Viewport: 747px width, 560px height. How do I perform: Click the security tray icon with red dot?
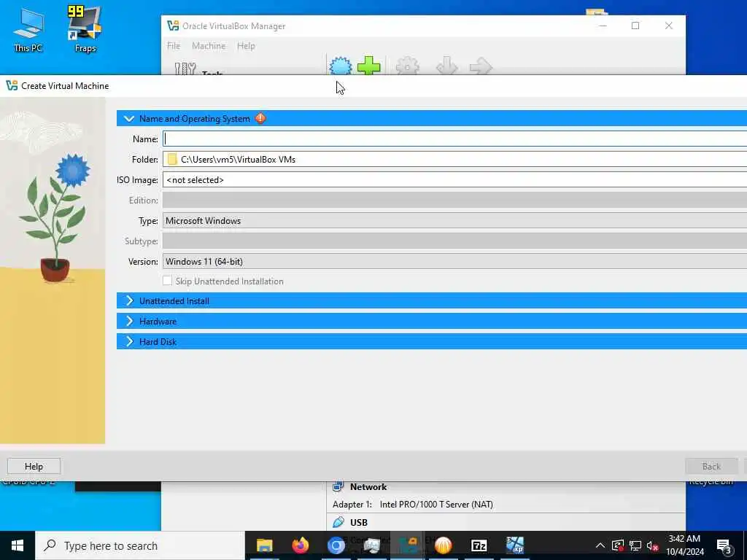(x=617, y=545)
